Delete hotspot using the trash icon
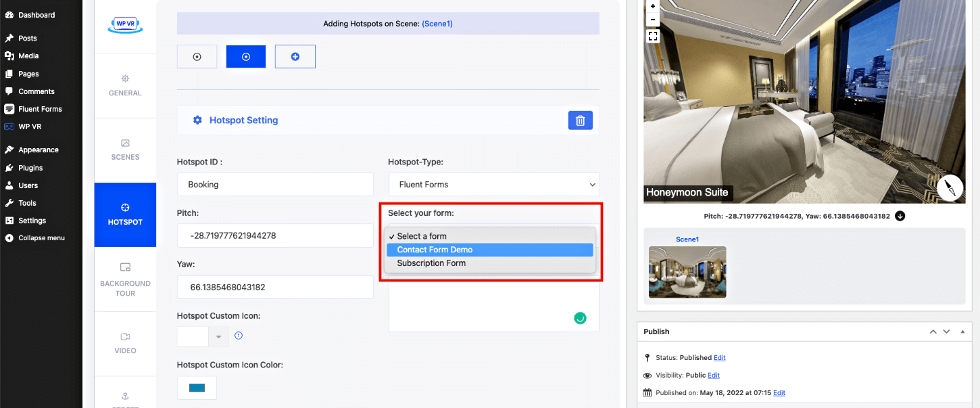The width and height of the screenshot is (980, 408). click(580, 120)
